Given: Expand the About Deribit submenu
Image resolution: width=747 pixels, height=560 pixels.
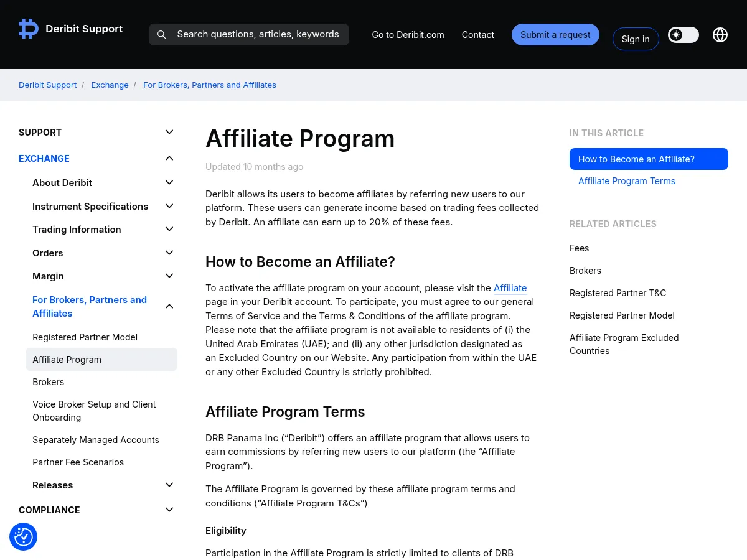Looking at the screenshot, I should click(x=169, y=182).
